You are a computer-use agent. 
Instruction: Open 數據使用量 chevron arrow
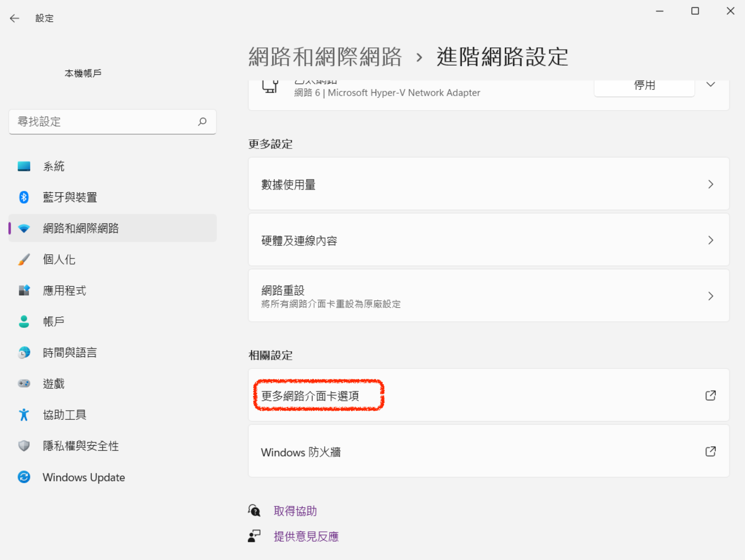710,184
